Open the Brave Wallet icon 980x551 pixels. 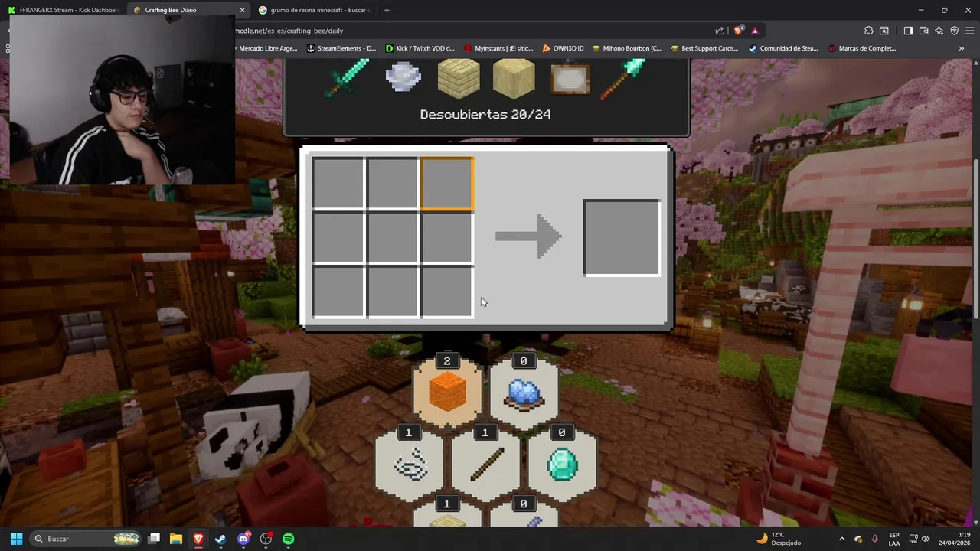(923, 31)
